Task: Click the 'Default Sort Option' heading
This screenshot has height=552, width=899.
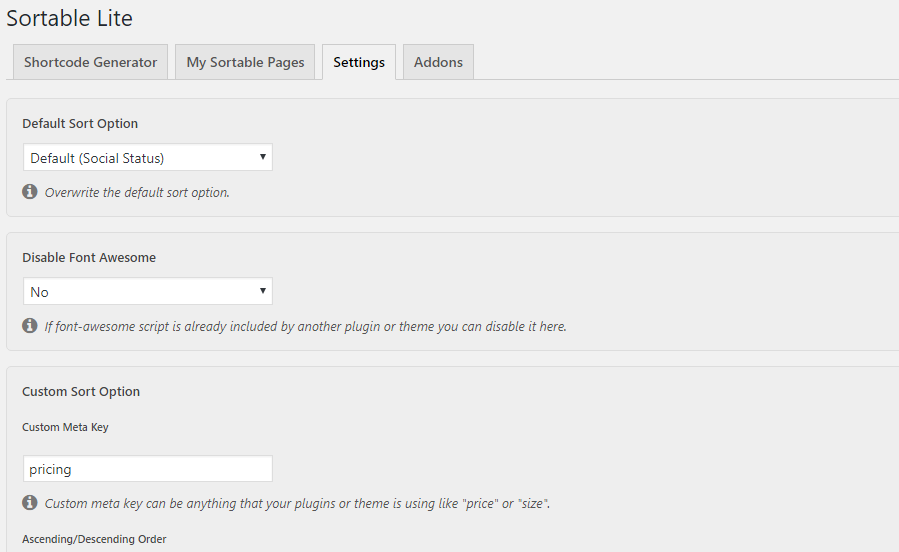Action: (80, 123)
